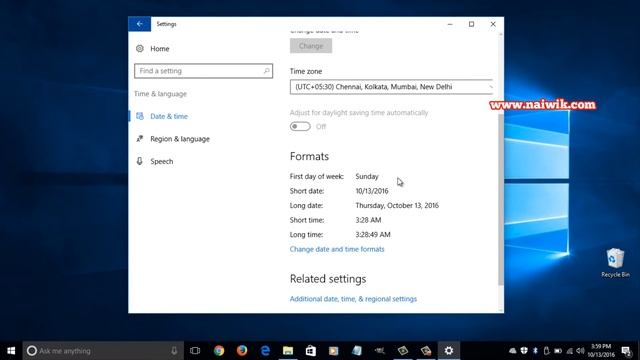Screen dimensions: 640x360
Task: Click the Short date value 10/13/2016
Action: pos(372,191)
